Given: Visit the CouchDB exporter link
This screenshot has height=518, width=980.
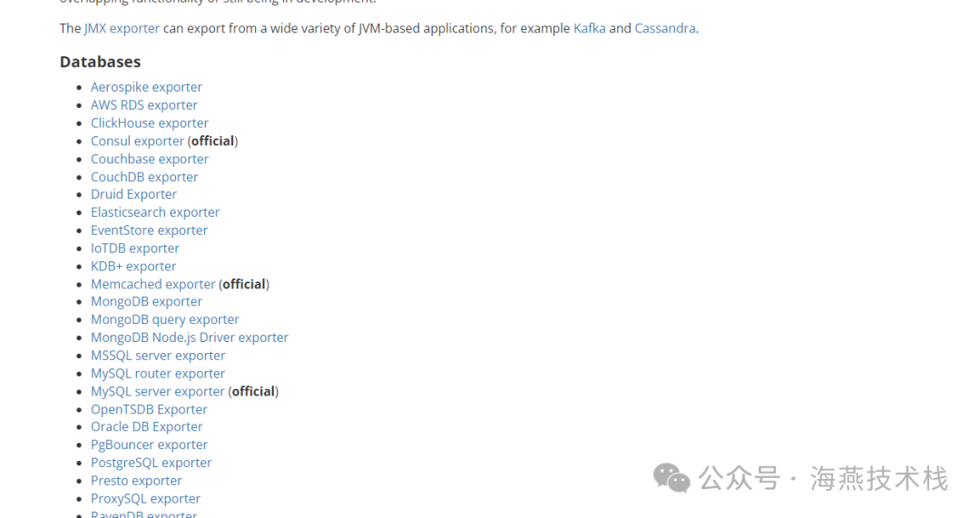Looking at the screenshot, I should (x=143, y=177).
